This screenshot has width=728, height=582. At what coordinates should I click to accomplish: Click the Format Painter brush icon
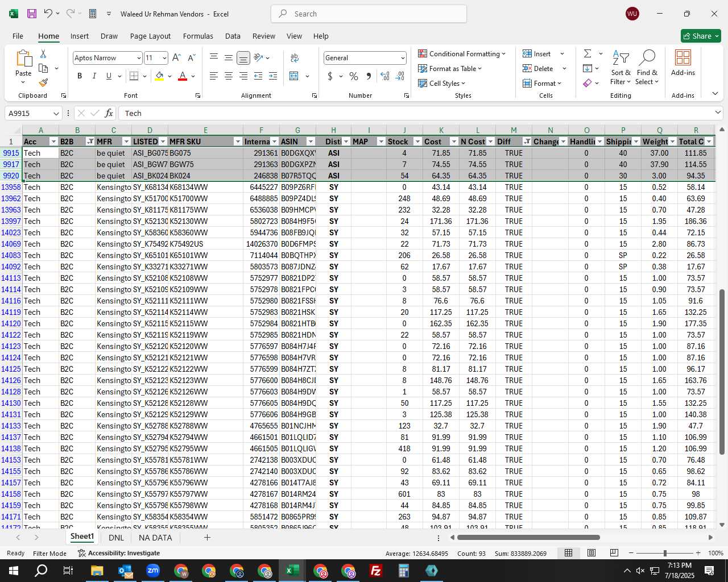pyautogui.click(x=43, y=82)
